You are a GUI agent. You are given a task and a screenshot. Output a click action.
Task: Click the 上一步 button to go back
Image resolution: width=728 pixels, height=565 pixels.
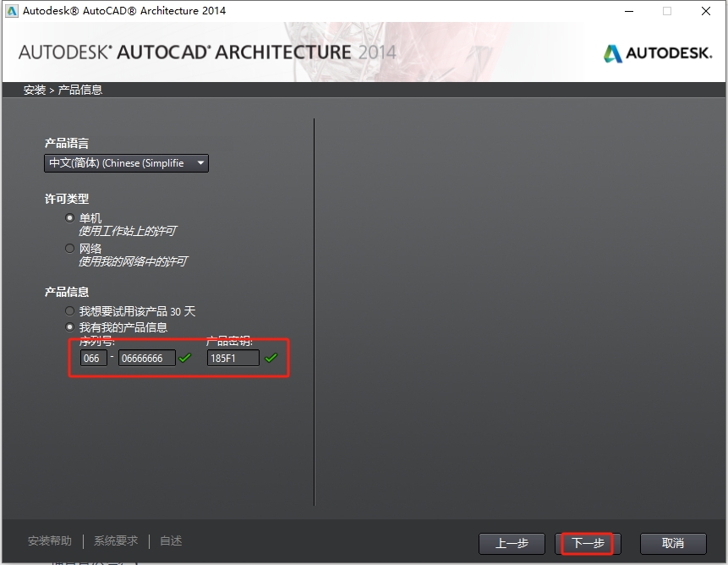click(x=512, y=543)
